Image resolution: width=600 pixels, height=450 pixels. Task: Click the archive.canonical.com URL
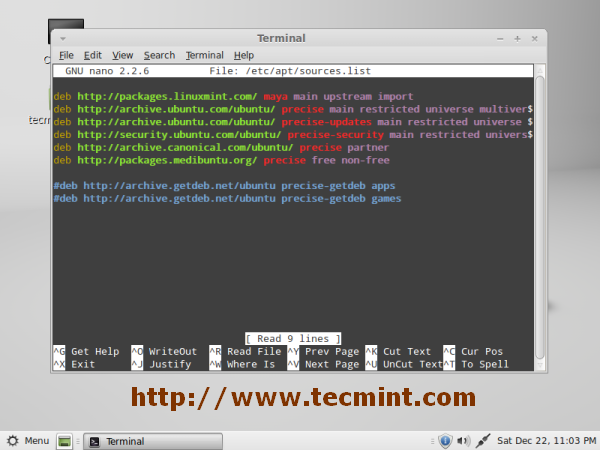tap(185, 147)
